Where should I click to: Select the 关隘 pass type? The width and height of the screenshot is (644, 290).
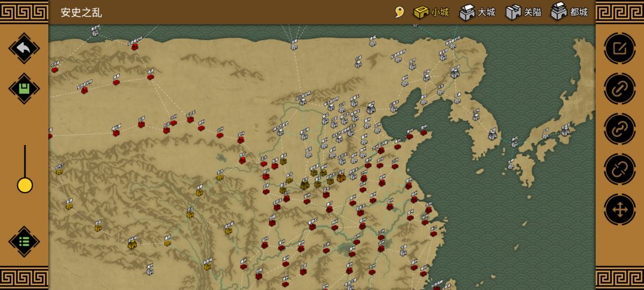click(x=524, y=12)
